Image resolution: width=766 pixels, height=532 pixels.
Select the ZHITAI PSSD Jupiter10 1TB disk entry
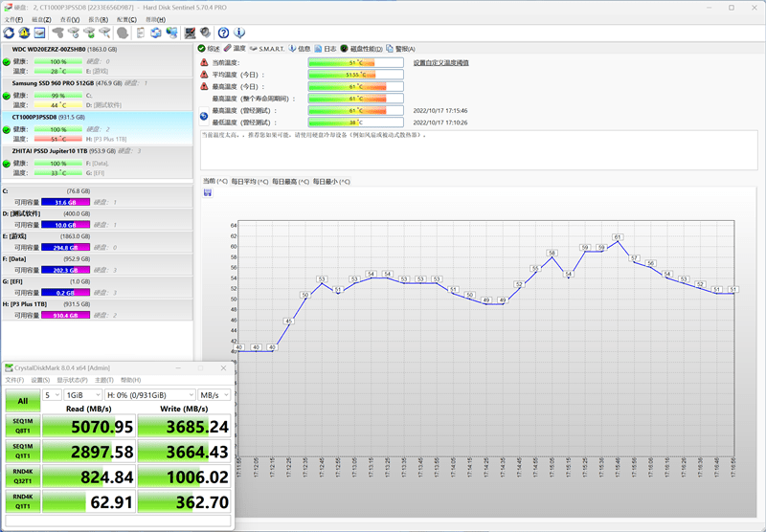[x=98, y=162]
